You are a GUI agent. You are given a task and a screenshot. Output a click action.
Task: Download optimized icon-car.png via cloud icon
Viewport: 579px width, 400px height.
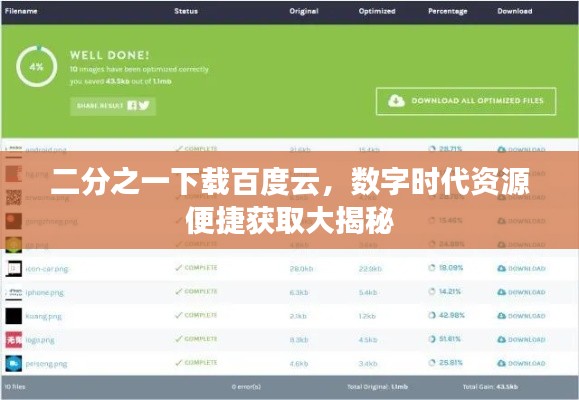501,268
